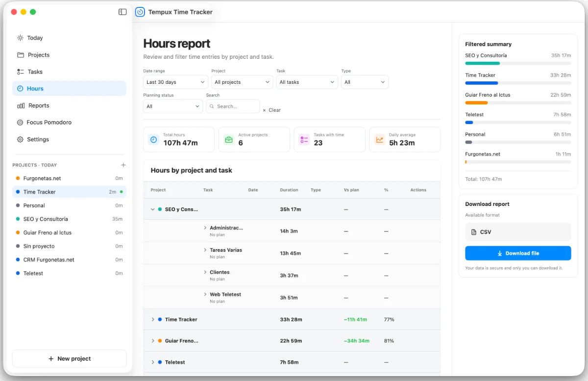Click the target icon beside Focus Pomodoro
Image resolution: width=588 pixels, height=381 pixels.
click(20, 123)
